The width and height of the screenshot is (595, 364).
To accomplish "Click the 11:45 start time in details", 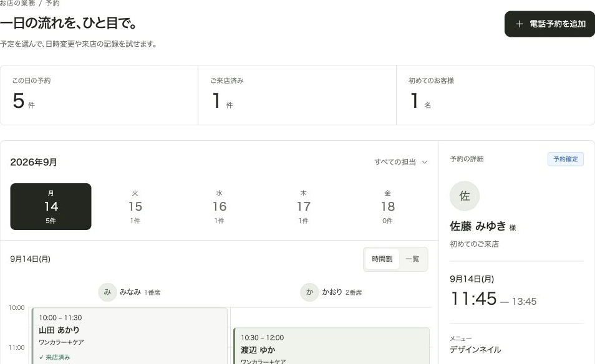I will coord(473,299).
